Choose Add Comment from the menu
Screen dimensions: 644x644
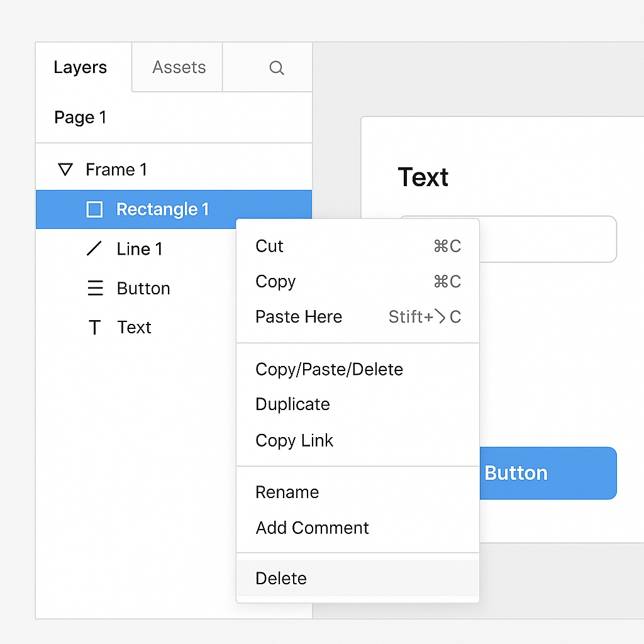click(x=312, y=528)
